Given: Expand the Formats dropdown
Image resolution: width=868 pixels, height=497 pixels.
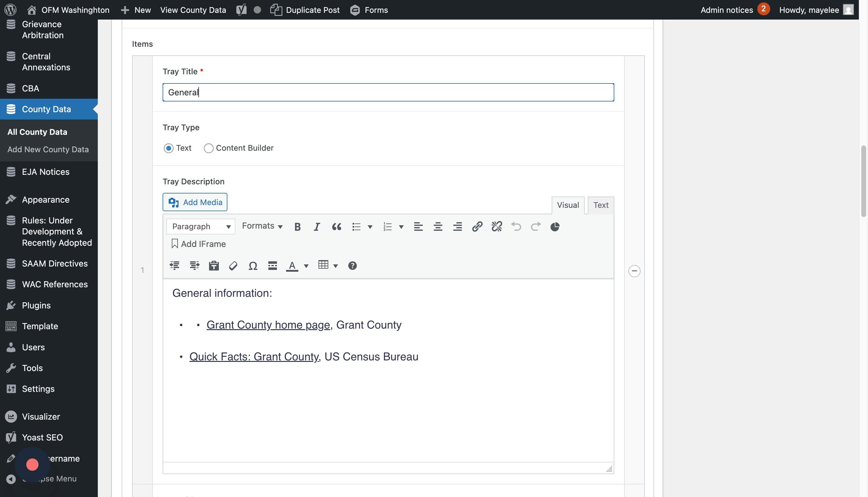Looking at the screenshot, I should (x=262, y=226).
